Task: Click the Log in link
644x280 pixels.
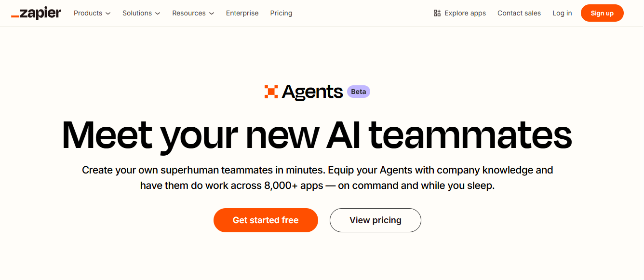Action: (562, 13)
